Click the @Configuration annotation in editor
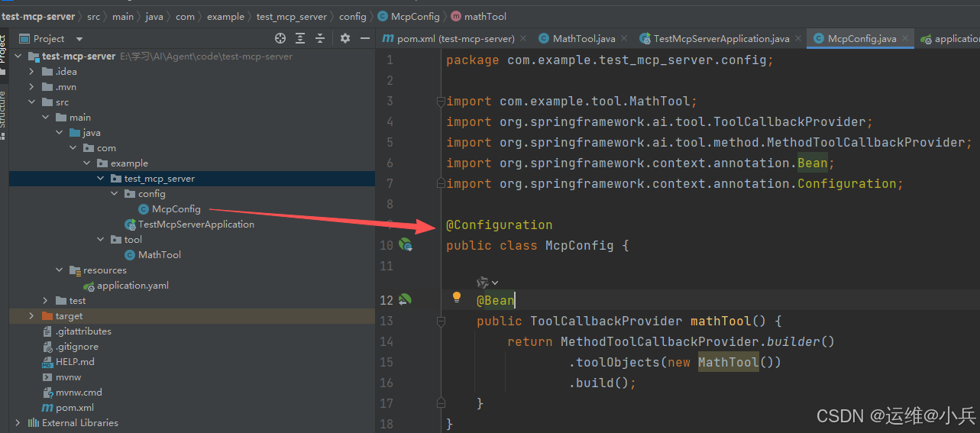Viewport: 980px width, 433px height. pos(500,225)
